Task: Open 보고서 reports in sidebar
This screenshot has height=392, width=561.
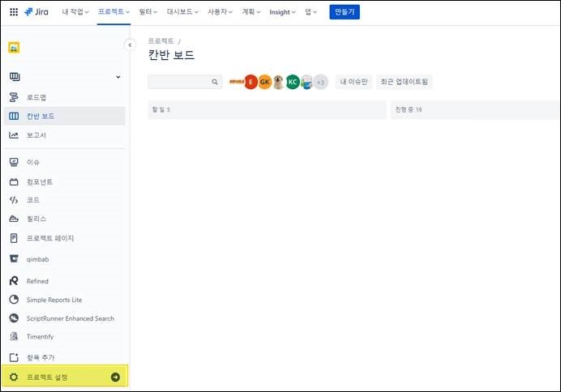Action: pos(36,134)
